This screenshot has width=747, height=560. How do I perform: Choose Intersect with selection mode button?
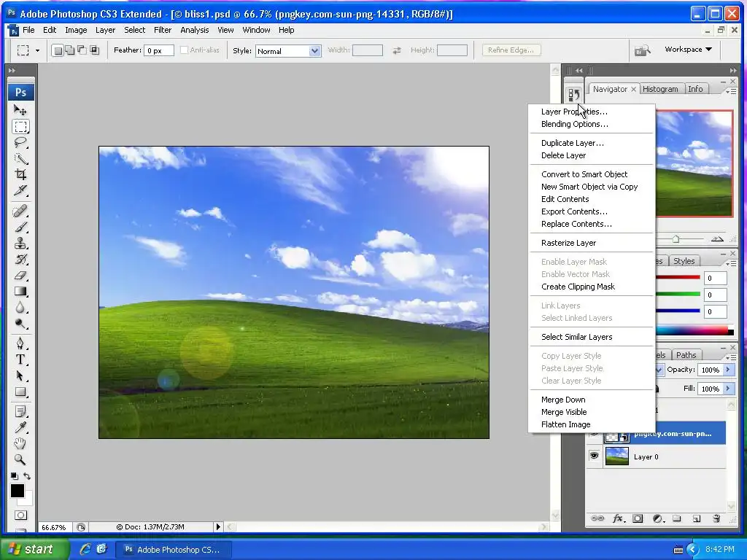[94, 50]
